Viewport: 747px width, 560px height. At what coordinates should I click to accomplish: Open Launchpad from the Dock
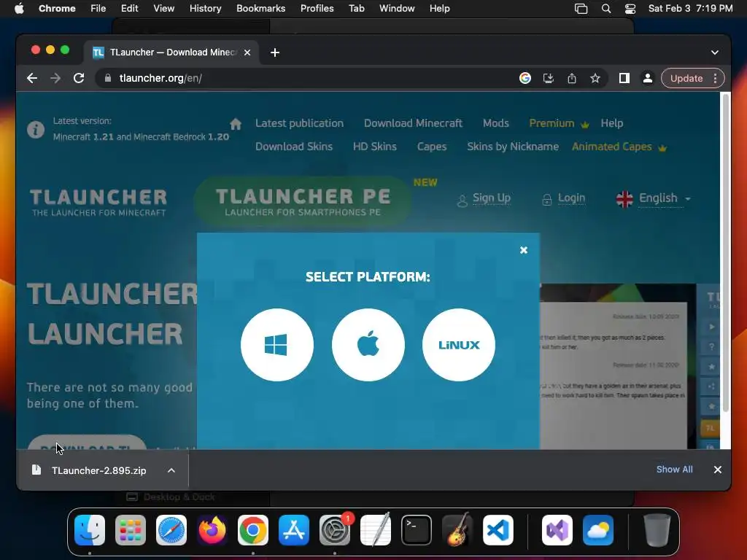pyautogui.click(x=131, y=530)
